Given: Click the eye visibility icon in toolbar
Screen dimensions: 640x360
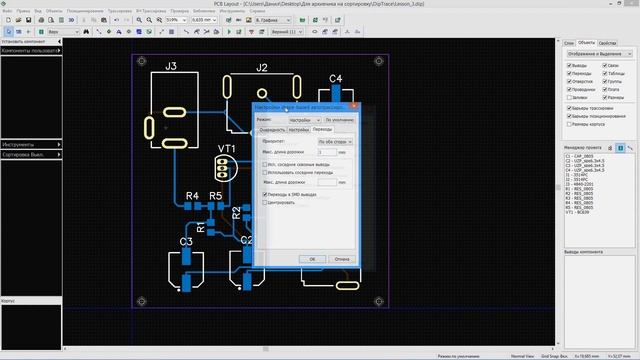Looking at the screenshot, I should pos(315,31).
